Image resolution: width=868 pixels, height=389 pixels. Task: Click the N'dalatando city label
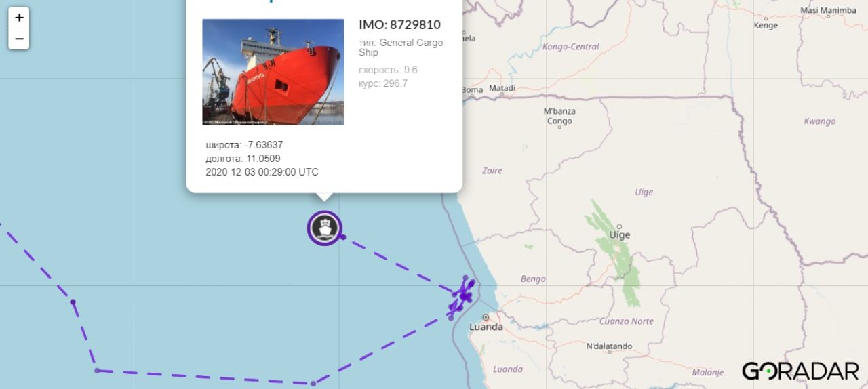pos(609,346)
